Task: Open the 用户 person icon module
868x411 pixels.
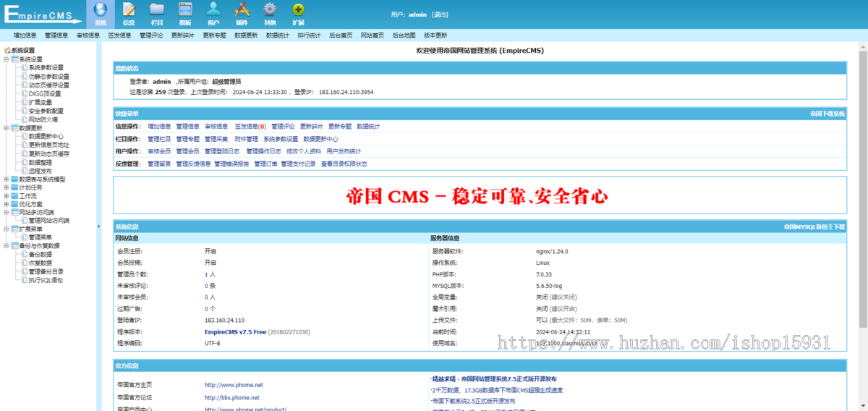Action: click(213, 14)
